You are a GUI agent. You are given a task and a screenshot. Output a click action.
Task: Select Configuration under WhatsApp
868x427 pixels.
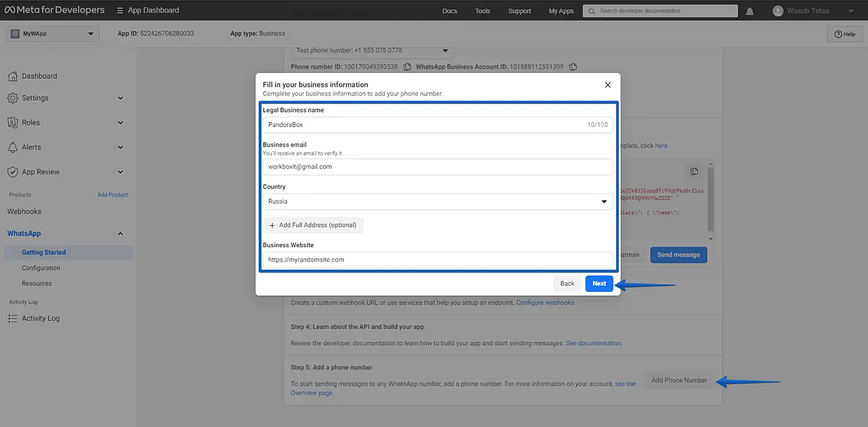click(x=41, y=268)
